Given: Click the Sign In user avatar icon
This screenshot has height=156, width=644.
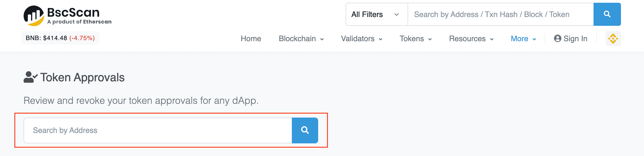Looking at the screenshot, I should 557,38.
